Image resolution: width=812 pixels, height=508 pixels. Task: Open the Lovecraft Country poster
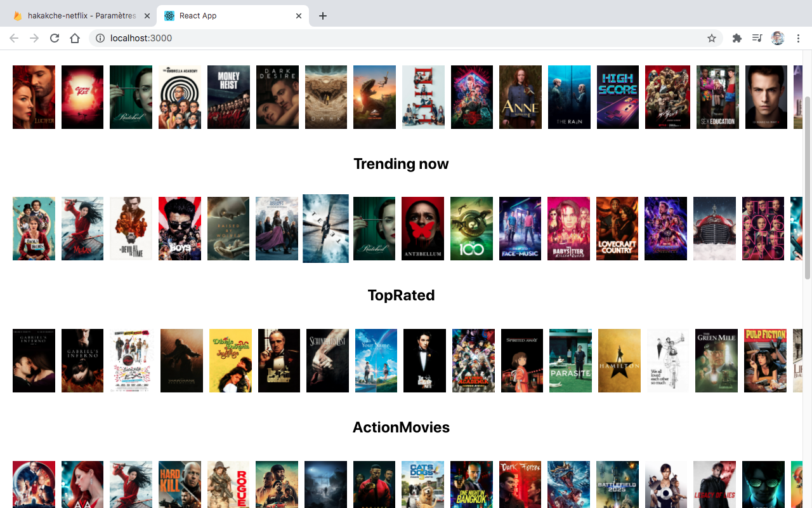click(x=617, y=229)
